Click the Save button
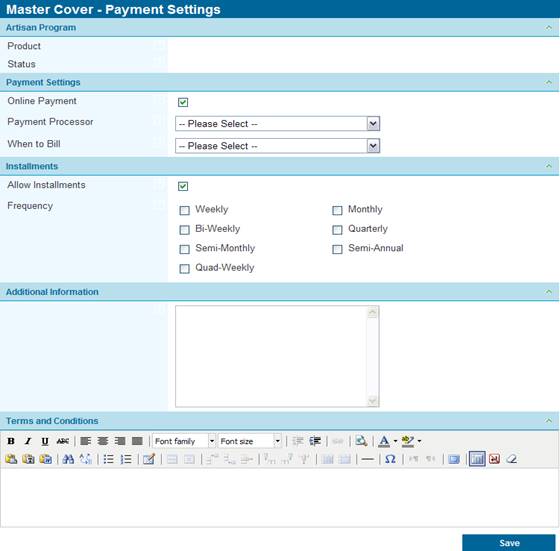Screen dimensions: 560x551 coord(509,543)
